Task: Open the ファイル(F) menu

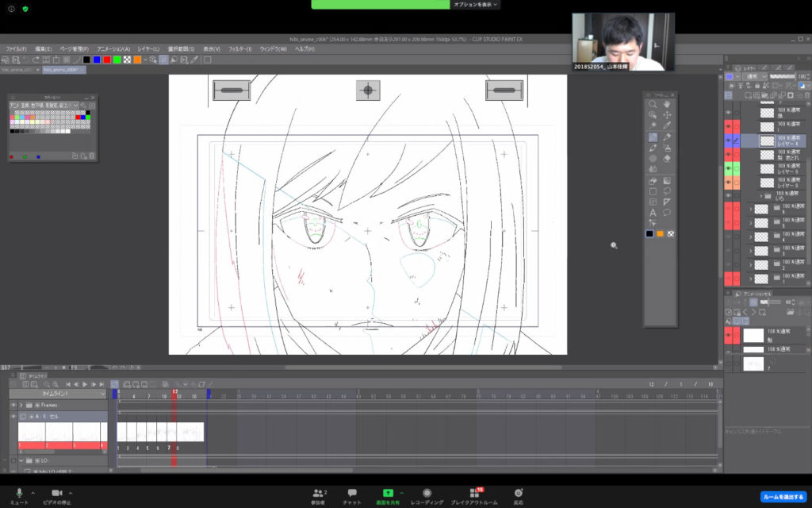Action: point(16,48)
